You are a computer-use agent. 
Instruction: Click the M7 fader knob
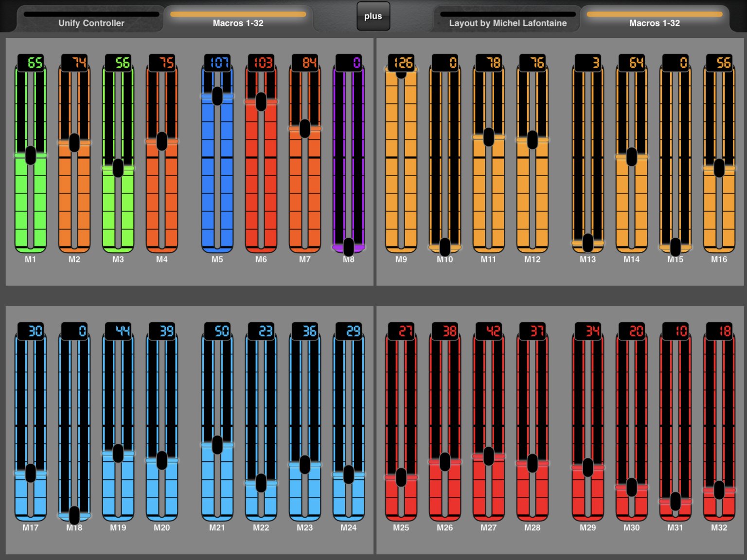coord(305,128)
